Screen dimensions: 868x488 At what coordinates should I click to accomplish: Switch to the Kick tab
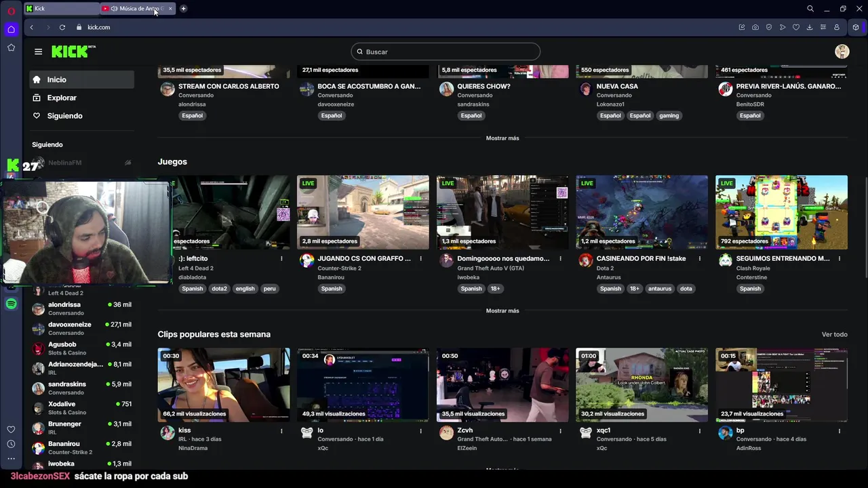pyautogui.click(x=62, y=9)
